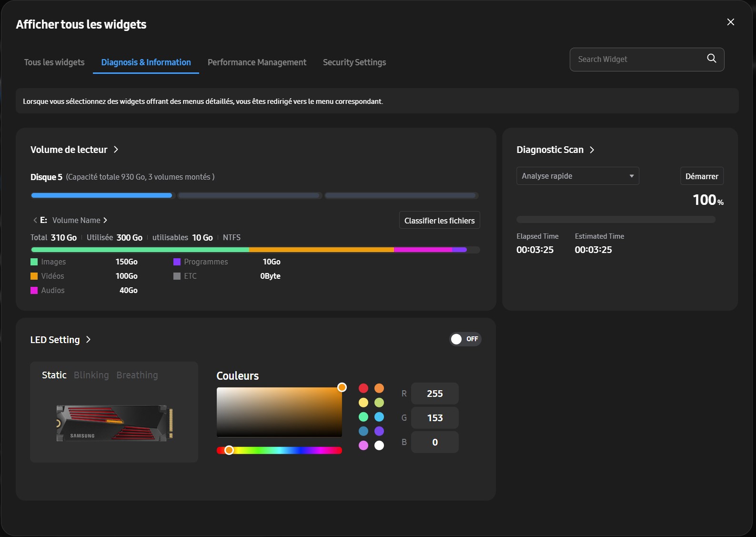Open Volume de lecteur details arrow
The height and width of the screenshot is (537, 756).
[116, 150]
